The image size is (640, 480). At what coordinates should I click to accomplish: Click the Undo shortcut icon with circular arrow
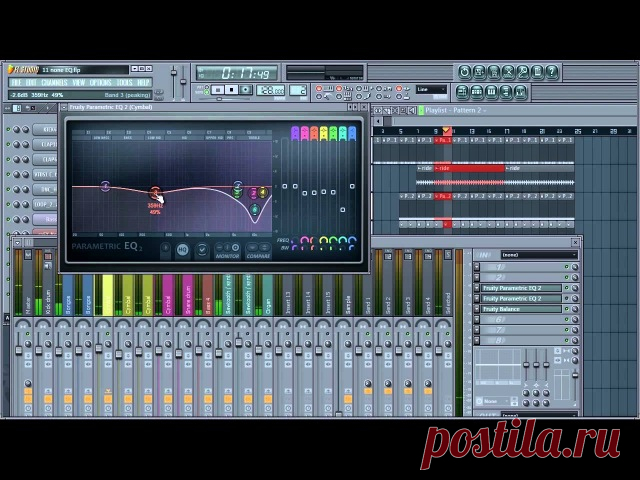[x=464, y=72]
